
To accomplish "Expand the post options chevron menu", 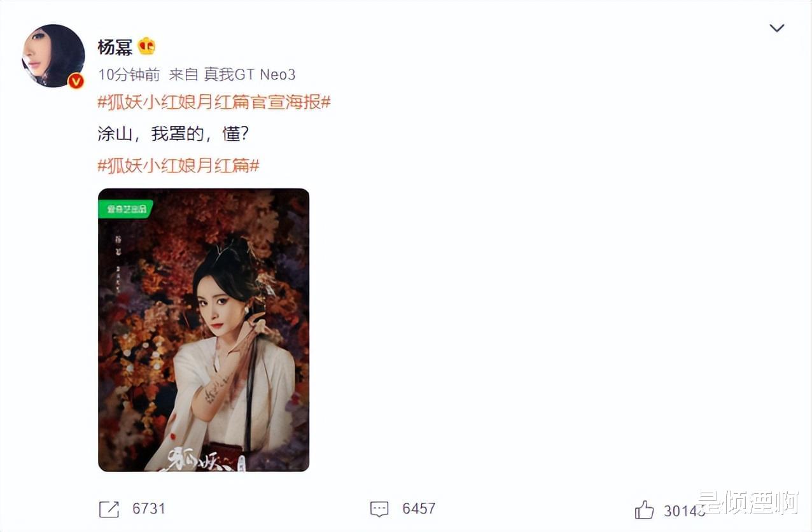I will click(776, 28).
